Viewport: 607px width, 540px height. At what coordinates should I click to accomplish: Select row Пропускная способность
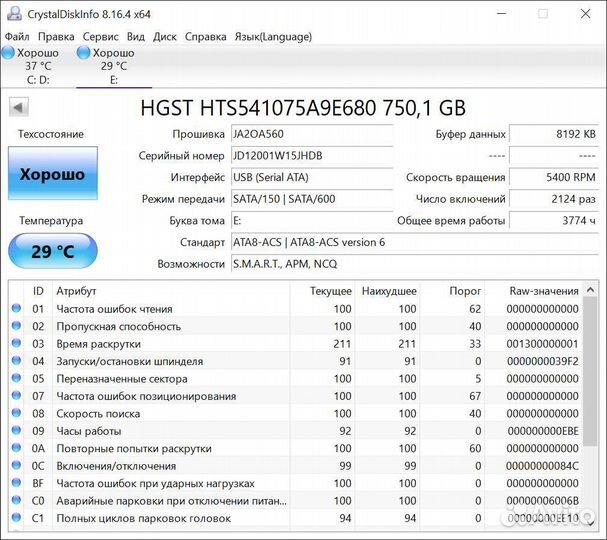(296, 326)
